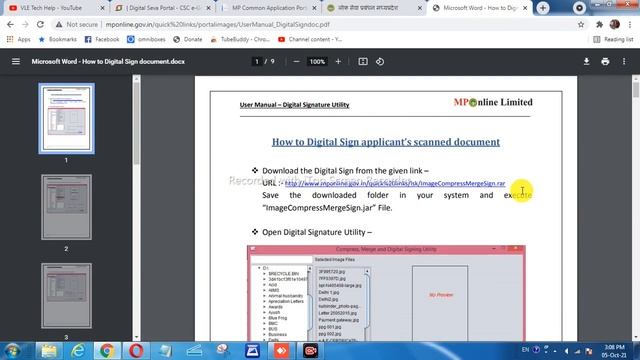Open the Channel content YouTube bookmark
This screenshot has width=640, height=360.
(310, 39)
